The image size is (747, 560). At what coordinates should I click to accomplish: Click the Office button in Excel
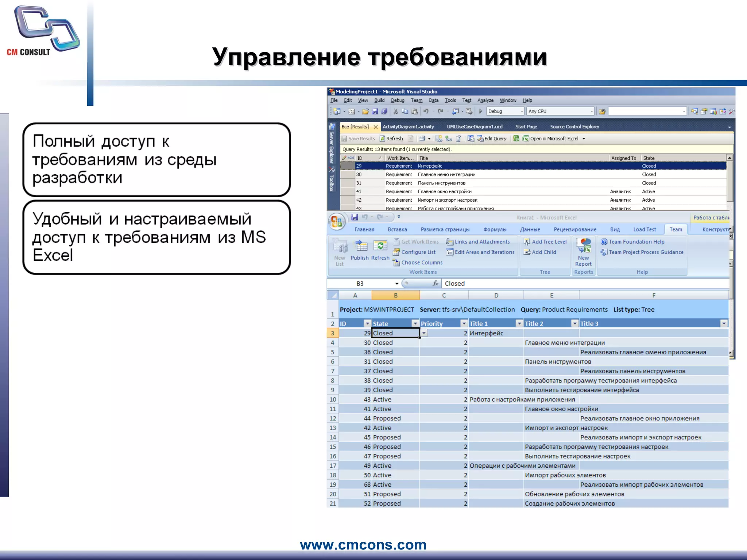336,222
